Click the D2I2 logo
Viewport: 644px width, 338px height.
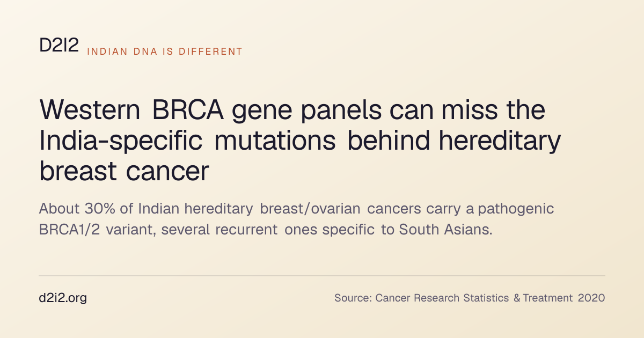59,46
